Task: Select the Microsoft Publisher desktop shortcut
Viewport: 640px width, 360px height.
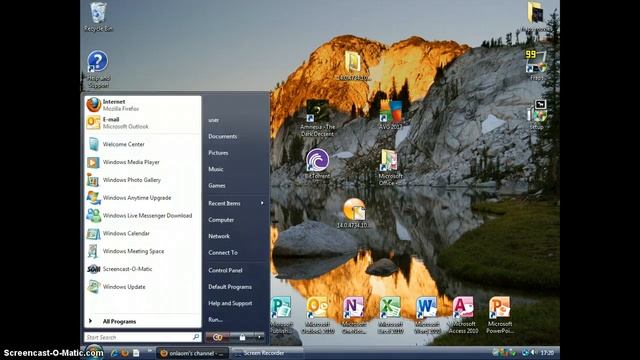Action: pyautogui.click(x=281, y=315)
